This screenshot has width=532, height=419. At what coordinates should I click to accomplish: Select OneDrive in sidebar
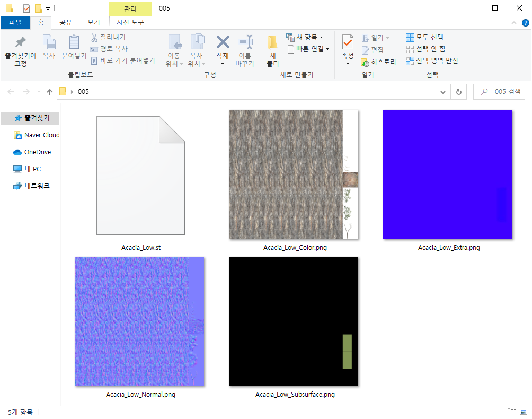click(x=32, y=152)
